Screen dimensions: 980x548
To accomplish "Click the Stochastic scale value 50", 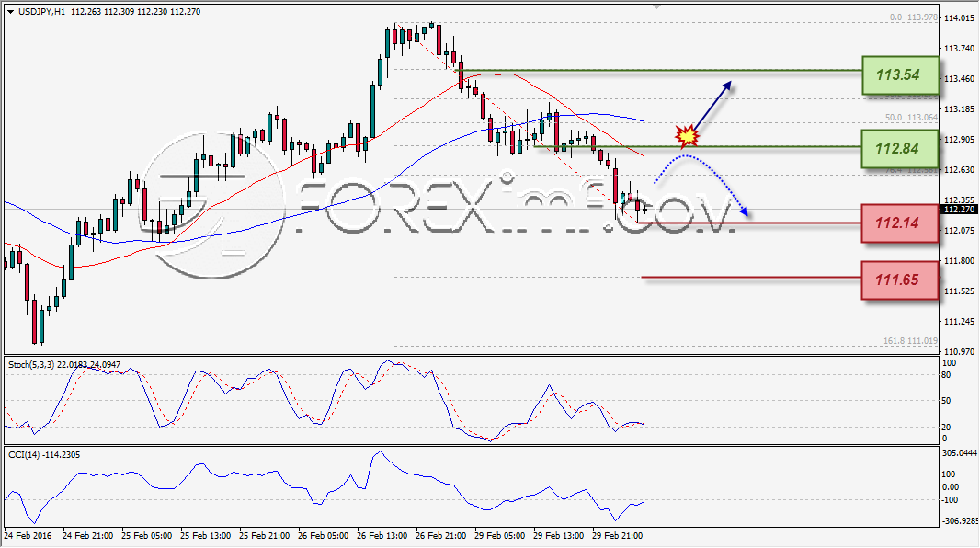I will pyautogui.click(x=947, y=401).
